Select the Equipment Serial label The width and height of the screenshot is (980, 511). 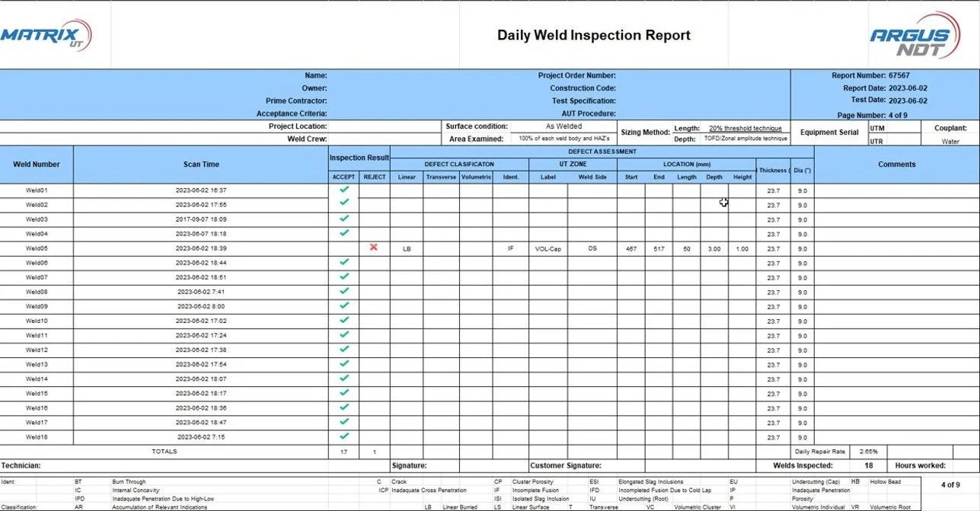(x=829, y=133)
